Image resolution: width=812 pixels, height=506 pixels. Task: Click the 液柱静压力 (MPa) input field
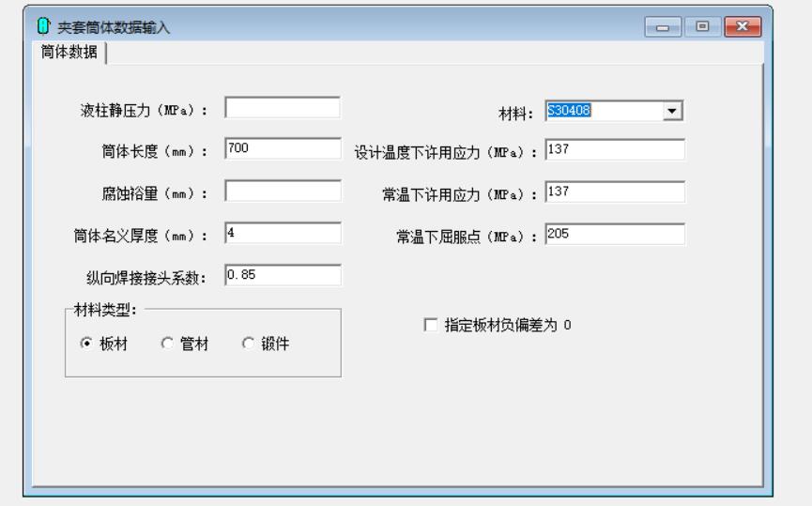283,108
